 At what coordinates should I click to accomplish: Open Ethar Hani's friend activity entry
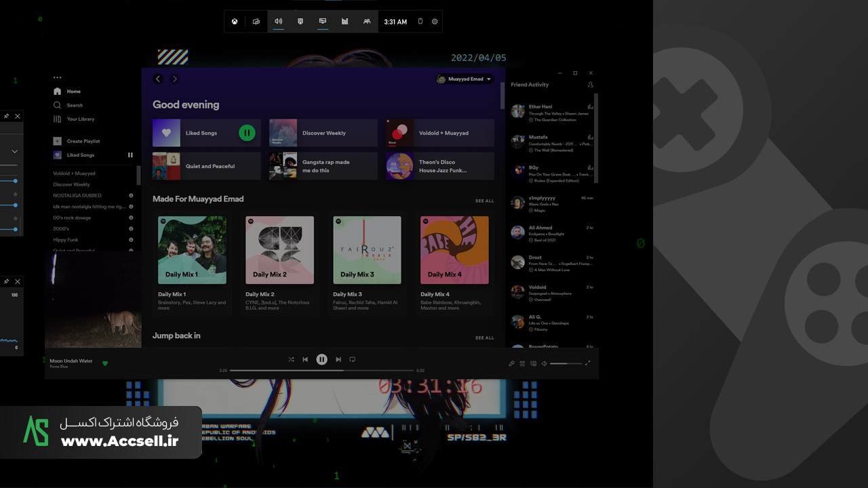(x=552, y=113)
